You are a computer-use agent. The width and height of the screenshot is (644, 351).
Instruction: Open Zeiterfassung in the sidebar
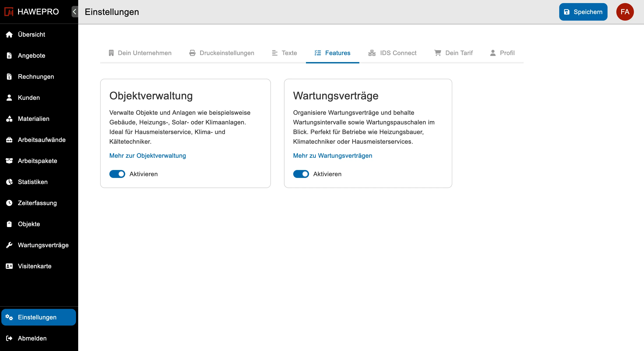39,203
